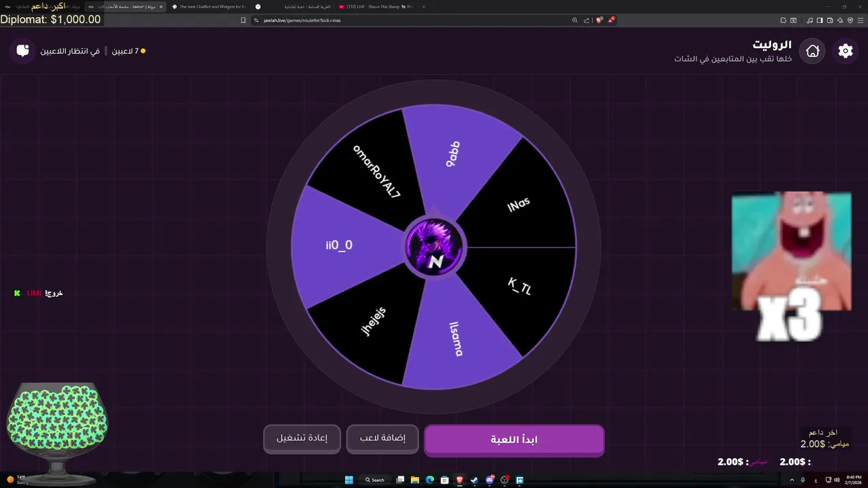Open the browser hamburger menu
The height and width of the screenshot is (488, 868).
click(x=860, y=20)
